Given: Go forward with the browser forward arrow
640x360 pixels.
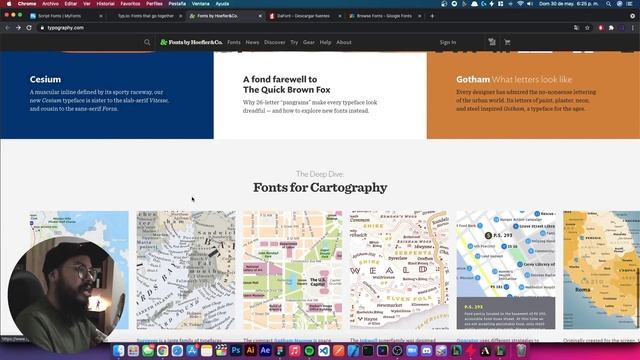Looking at the screenshot, I should tap(18, 28).
